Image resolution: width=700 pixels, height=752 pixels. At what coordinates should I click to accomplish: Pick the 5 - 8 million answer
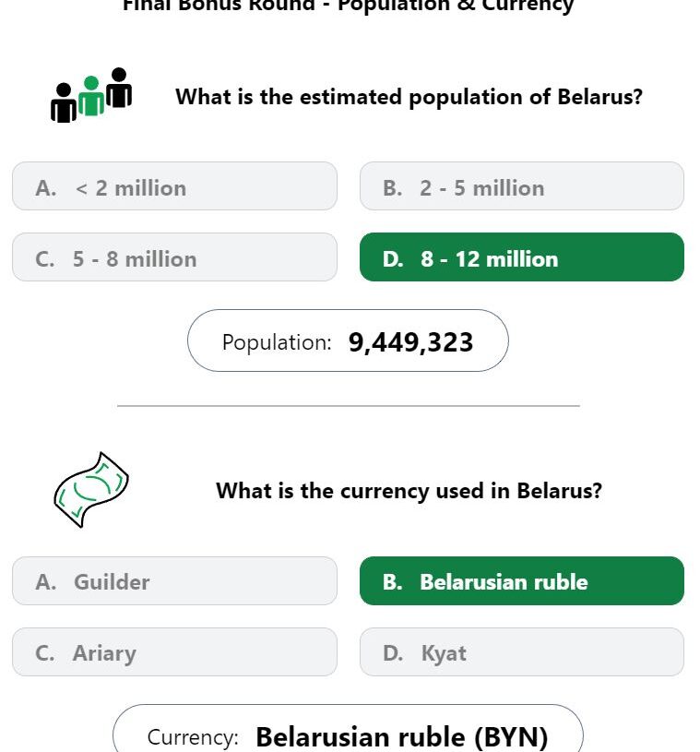[174, 257]
